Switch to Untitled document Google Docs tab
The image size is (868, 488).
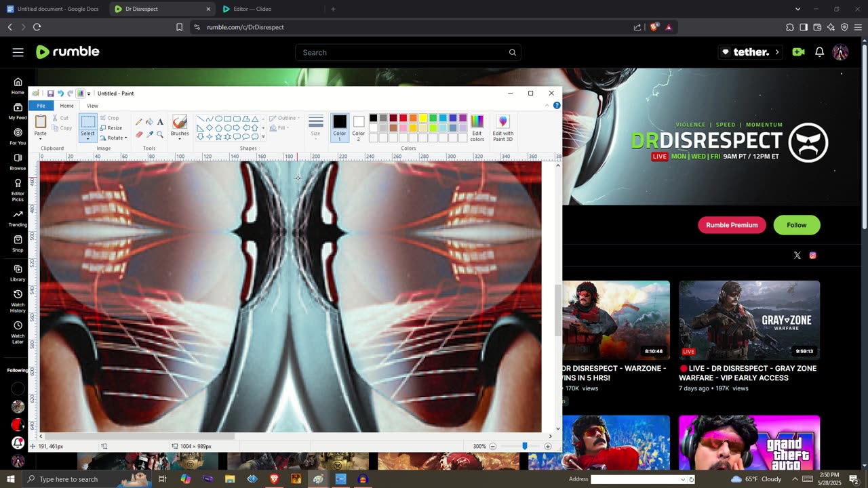(54, 9)
